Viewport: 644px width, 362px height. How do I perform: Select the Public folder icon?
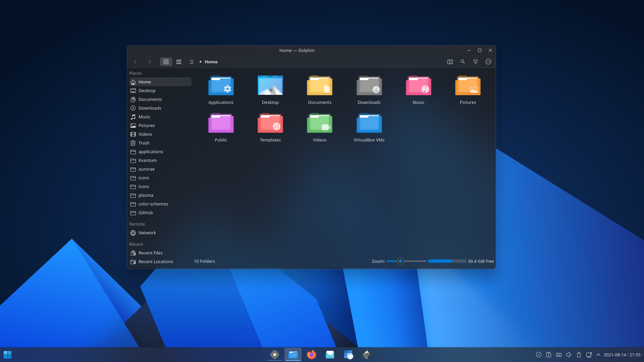click(x=221, y=123)
